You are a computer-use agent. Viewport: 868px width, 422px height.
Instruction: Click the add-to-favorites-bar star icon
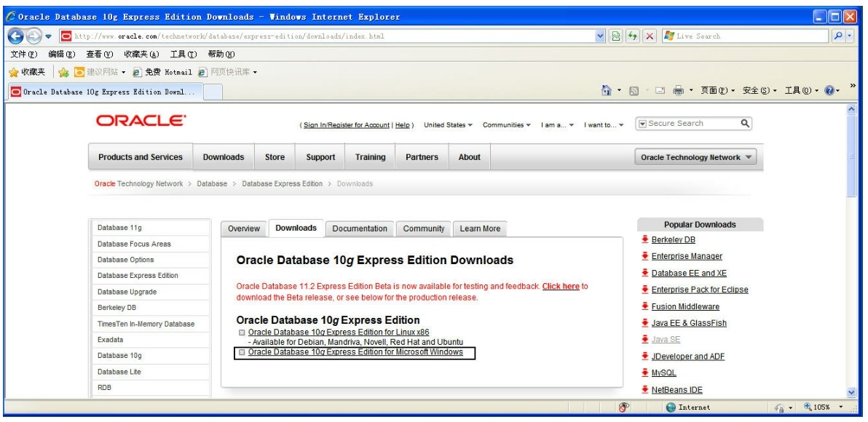point(63,73)
